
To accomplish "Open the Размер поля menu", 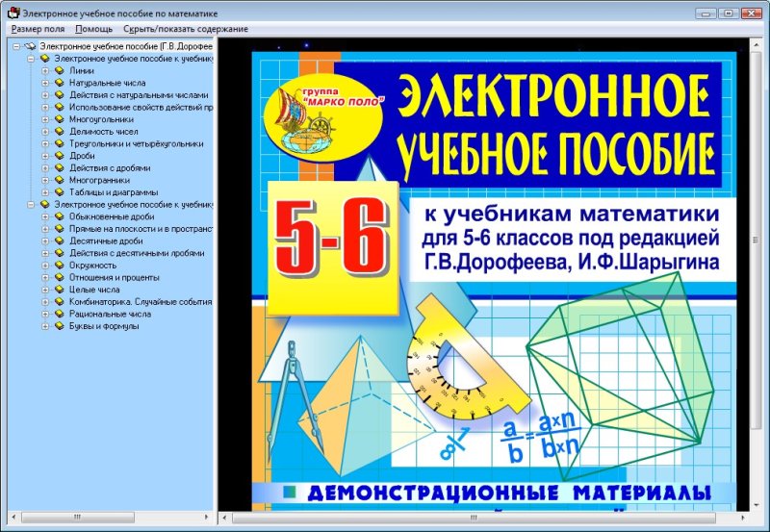I will pyautogui.click(x=38, y=29).
